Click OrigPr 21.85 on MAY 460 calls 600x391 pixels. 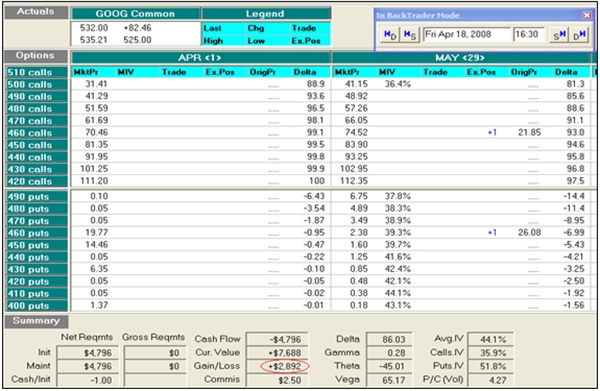coord(530,133)
